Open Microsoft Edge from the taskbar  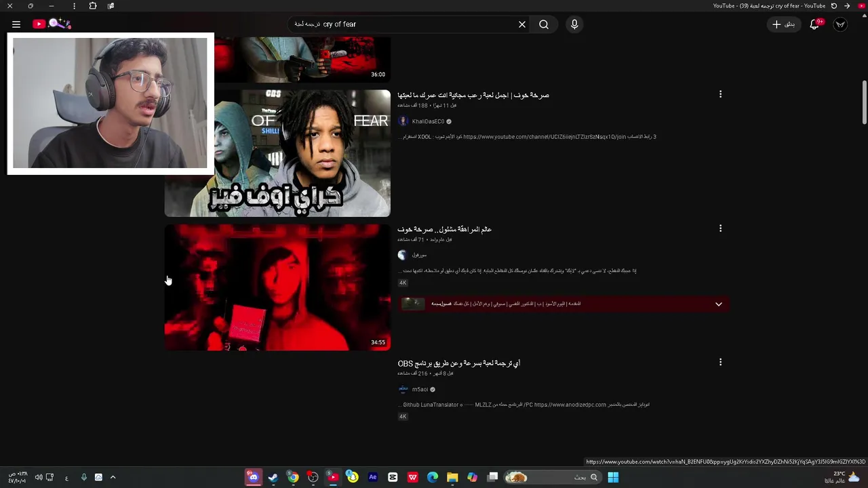[x=433, y=477]
